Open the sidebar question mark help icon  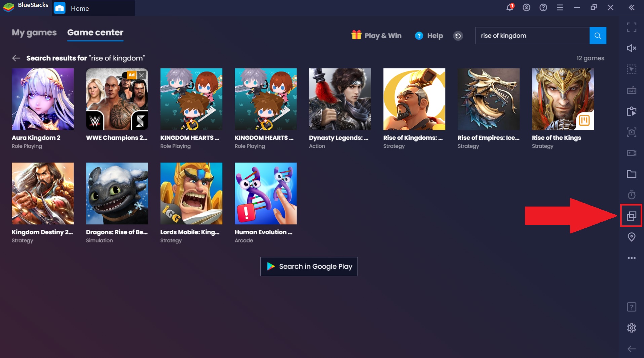[x=632, y=307]
